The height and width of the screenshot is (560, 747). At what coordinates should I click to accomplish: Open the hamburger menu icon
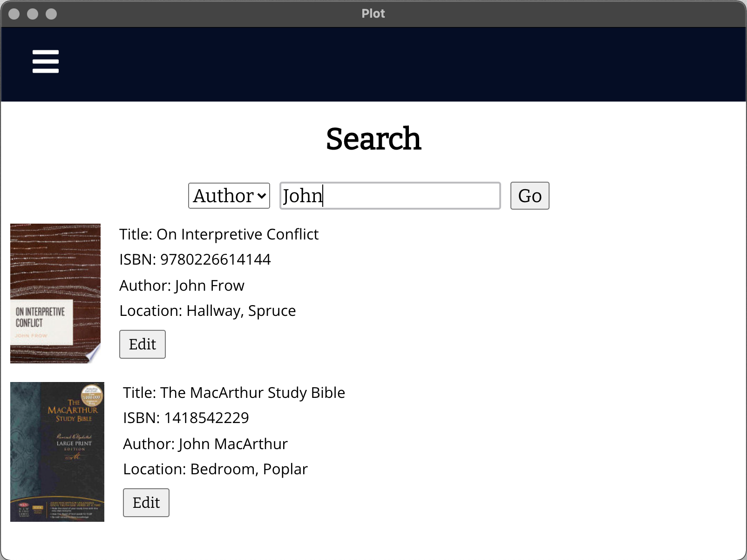(x=46, y=61)
